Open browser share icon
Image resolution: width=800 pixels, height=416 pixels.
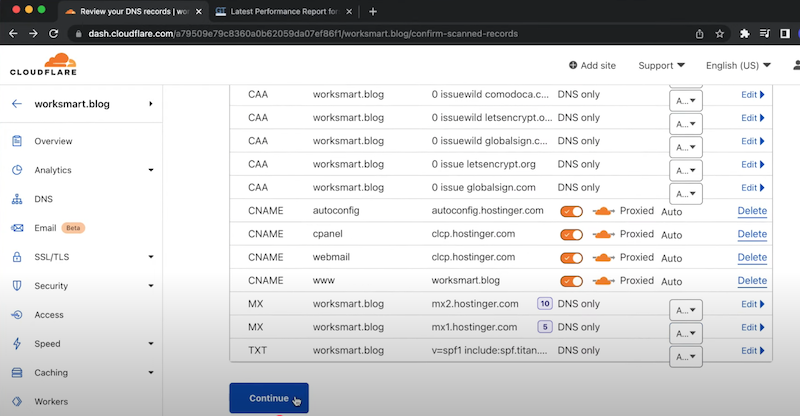699,34
